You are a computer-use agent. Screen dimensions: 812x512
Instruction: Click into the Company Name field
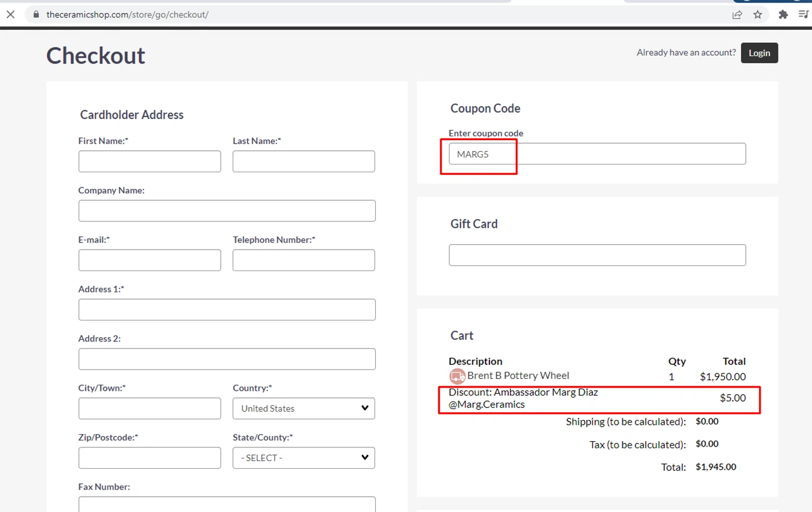227,211
